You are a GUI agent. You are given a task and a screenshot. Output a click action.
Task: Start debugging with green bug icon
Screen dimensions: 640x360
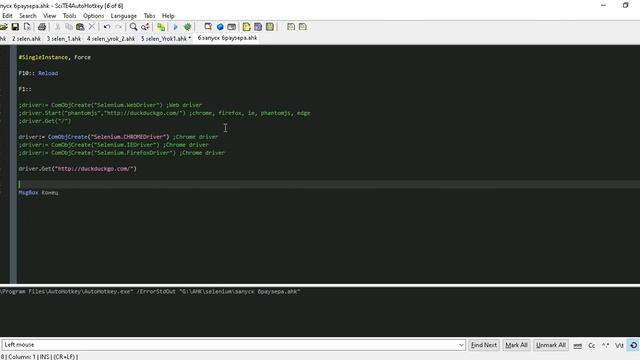point(187,27)
